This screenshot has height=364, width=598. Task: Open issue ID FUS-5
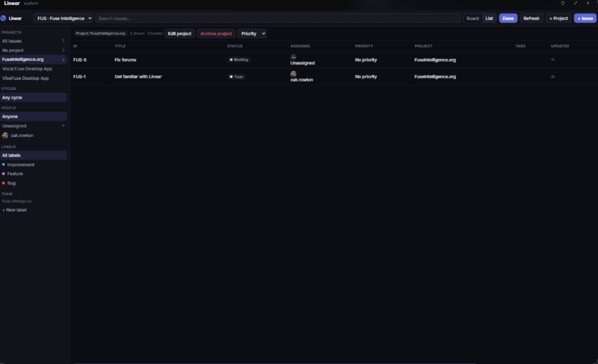pyautogui.click(x=80, y=60)
